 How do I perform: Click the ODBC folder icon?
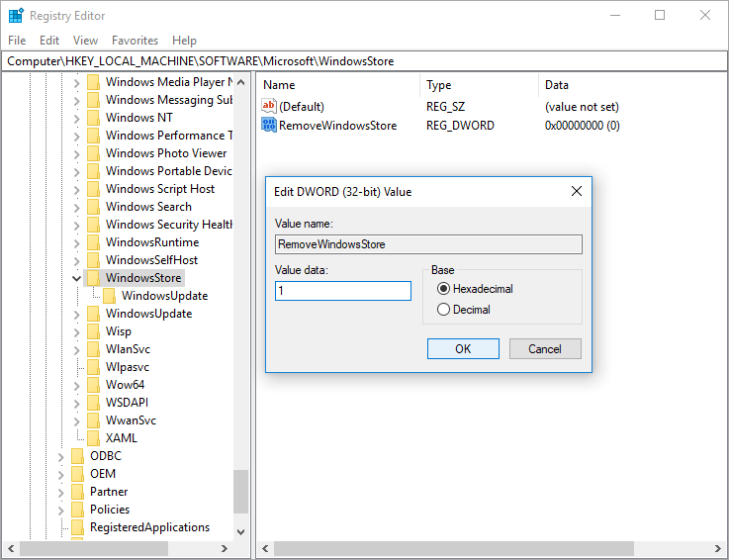[x=78, y=456]
